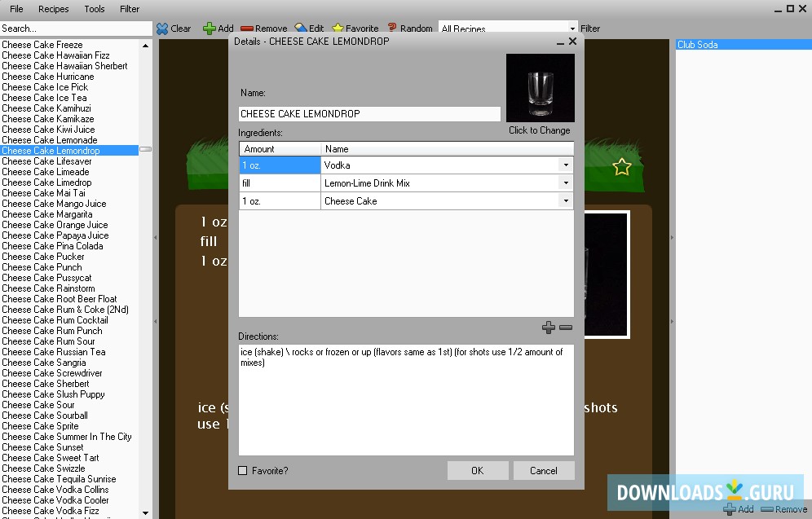
Task: Select the fill amount cell
Action: tap(280, 183)
